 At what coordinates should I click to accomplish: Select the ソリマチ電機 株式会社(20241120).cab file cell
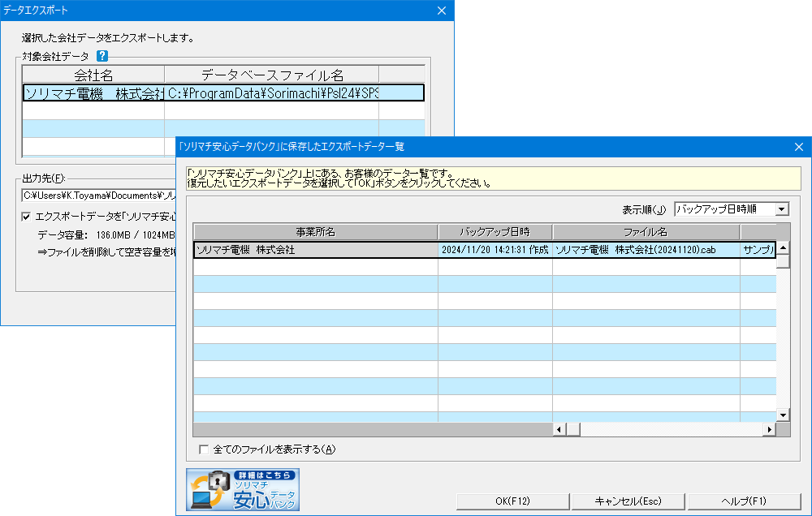tap(646, 249)
